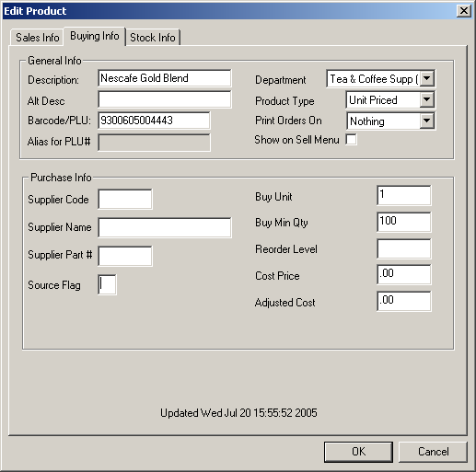Click the Cost Price field
The height and width of the screenshot is (472, 476).
click(404, 274)
